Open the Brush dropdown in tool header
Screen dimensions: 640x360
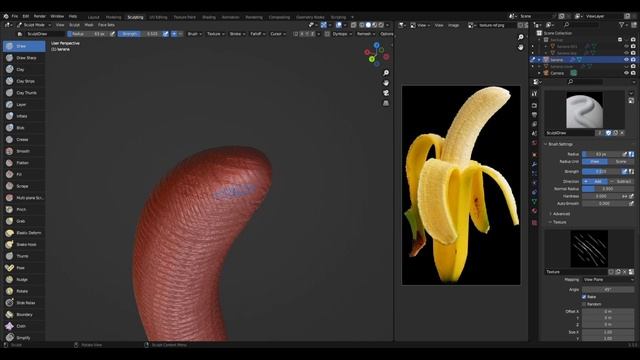[194, 34]
